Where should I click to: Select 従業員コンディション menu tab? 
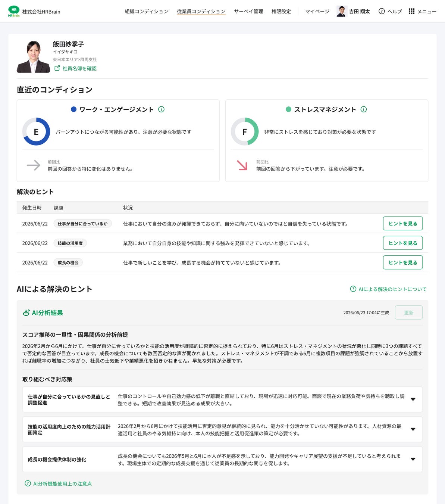tap(201, 12)
